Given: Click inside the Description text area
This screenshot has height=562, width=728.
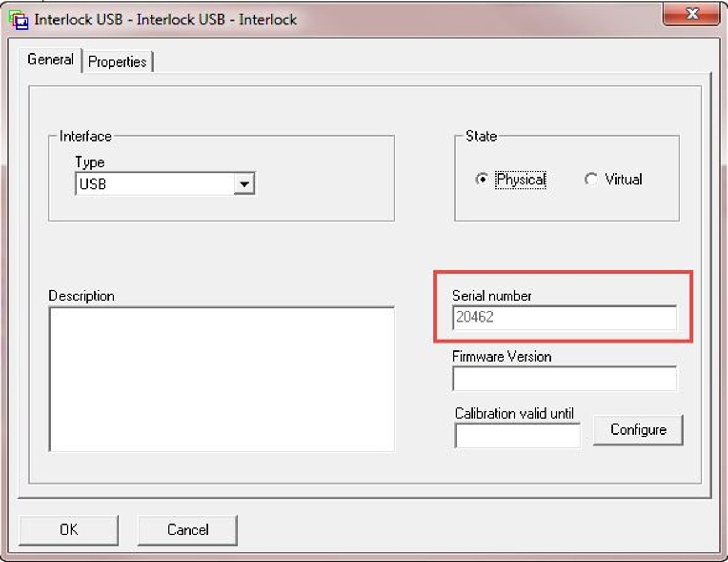Looking at the screenshot, I should click(222, 379).
